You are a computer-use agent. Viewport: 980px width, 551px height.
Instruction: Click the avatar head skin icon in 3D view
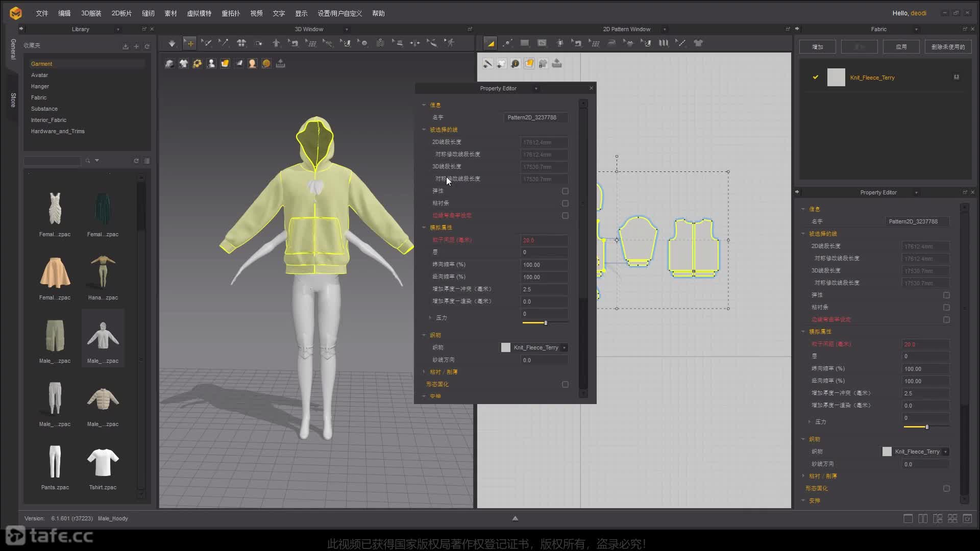tap(252, 63)
